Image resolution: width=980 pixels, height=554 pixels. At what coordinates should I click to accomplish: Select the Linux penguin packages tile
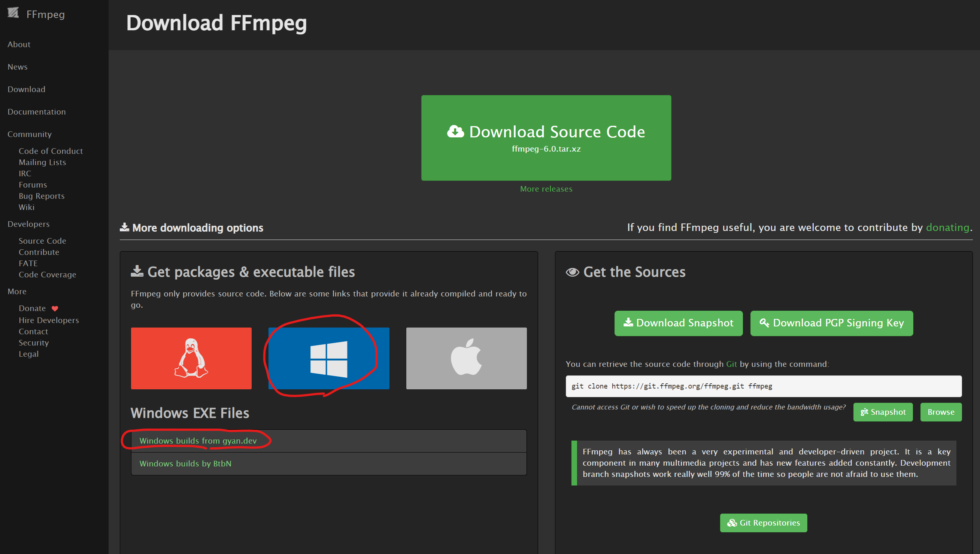click(191, 358)
